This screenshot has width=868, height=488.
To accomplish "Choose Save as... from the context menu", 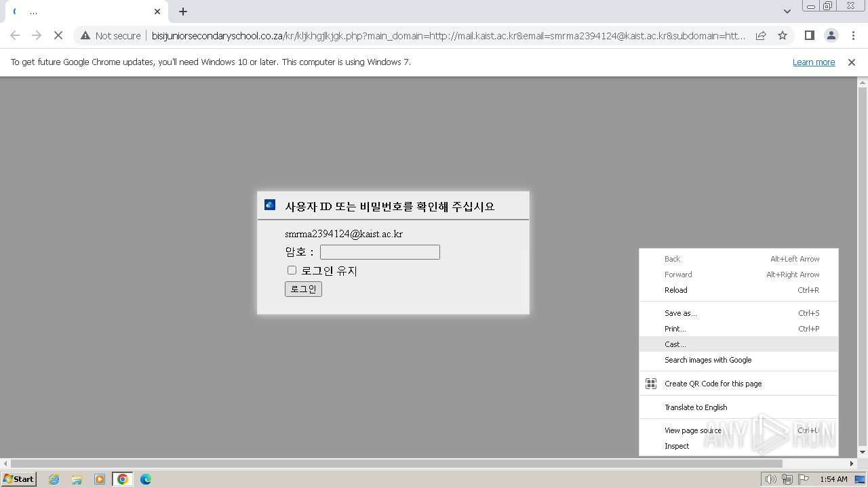I will 738,313.
